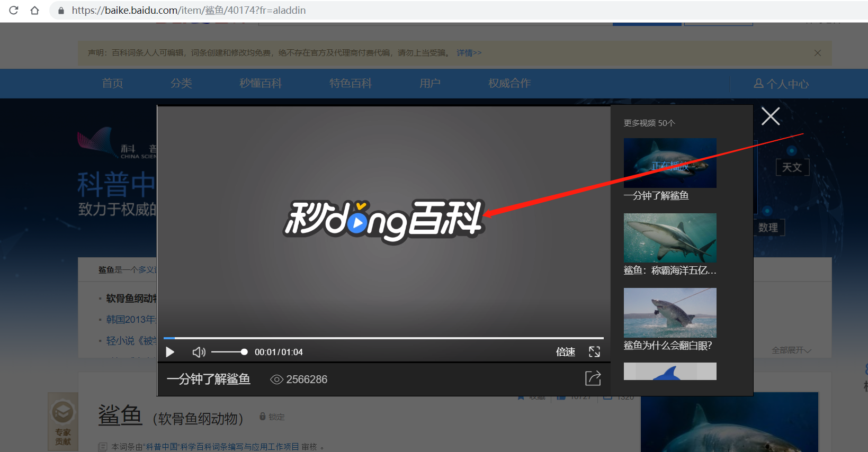Click the 鲨鱼为什么会翻白眼? title text
868x452 pixels.
[x=668, y=346]
